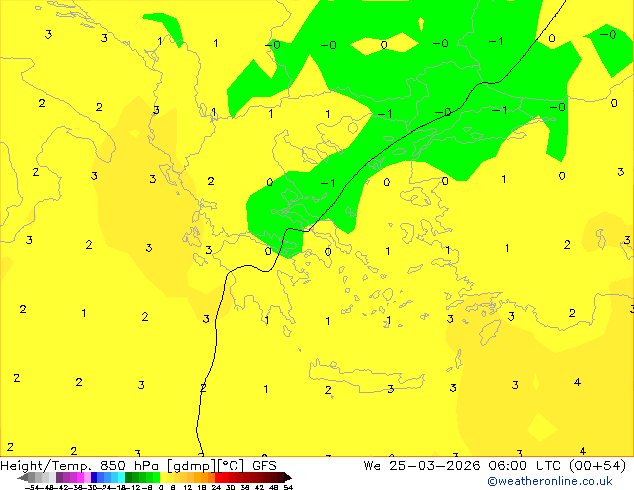Image resolution: width=634 pixels, height=490 pixels.
Task: Pick the bright yellow 0°C legend swatch
Action: (163, 477)
